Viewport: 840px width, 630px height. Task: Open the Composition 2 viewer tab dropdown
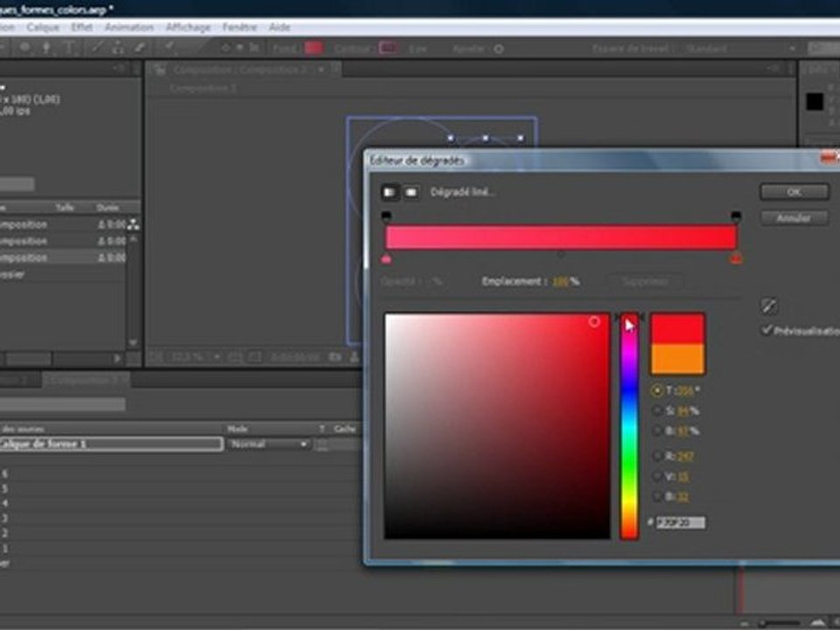tap(321, 70)
